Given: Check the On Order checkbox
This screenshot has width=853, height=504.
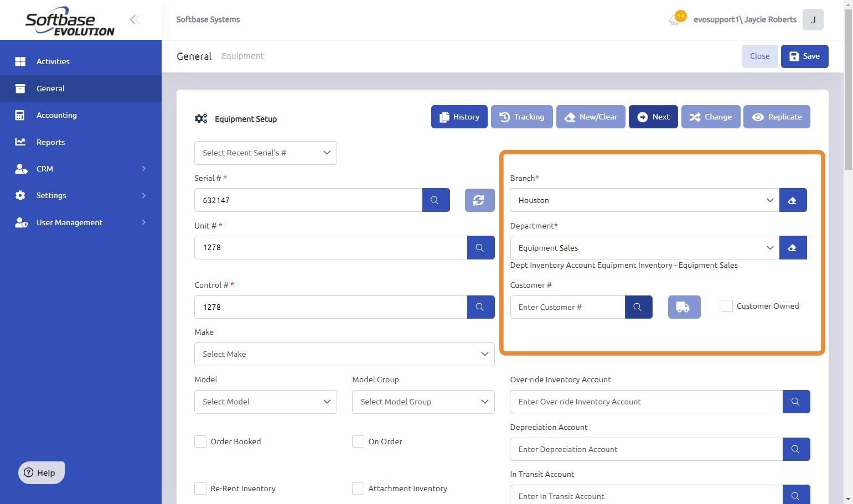Looking at the screenshot, I should point(358,441).
